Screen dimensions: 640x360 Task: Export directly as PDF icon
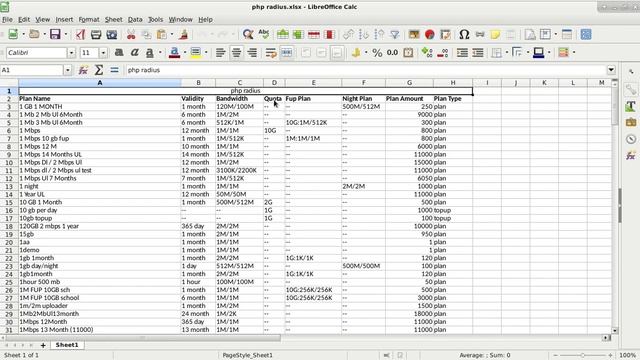80,34
